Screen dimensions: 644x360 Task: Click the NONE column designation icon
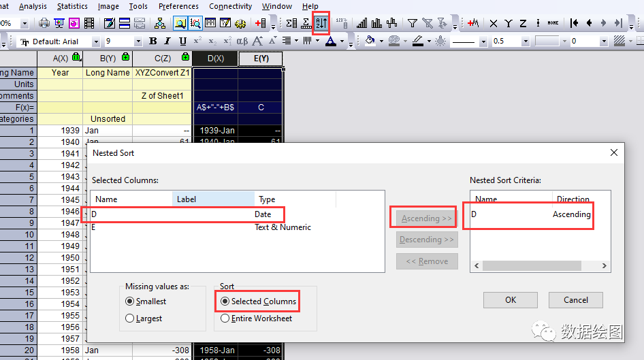click(553, 23)
